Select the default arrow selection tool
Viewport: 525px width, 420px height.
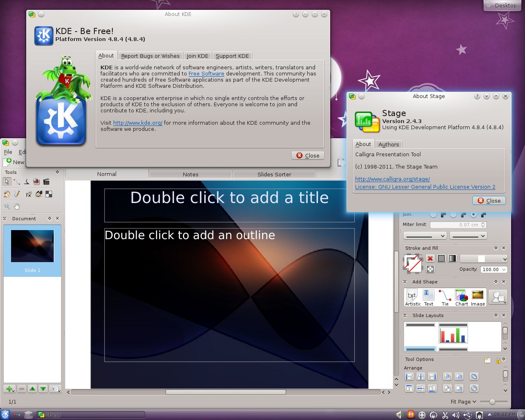point(7,182)
